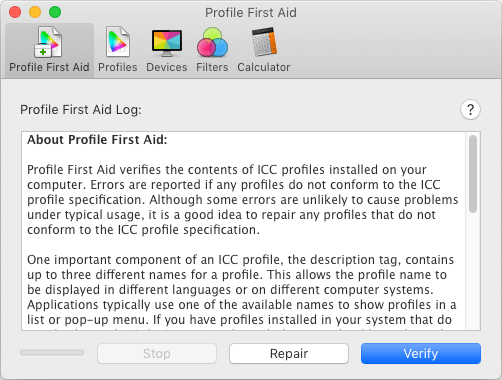The image size is (502, 380).
Task: Click the help question mark button
Action: pos(470,109)
